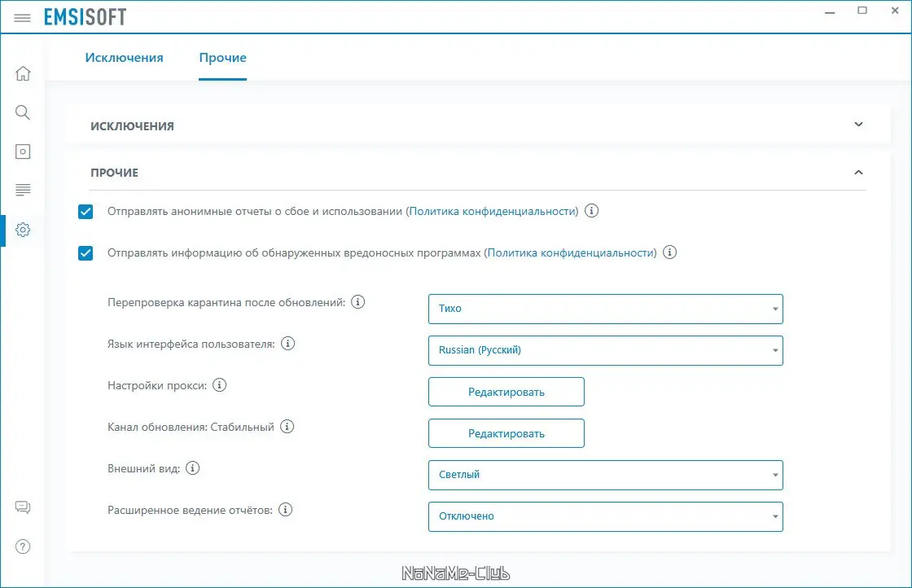Show info for sending detected malware information

[669, 252]
